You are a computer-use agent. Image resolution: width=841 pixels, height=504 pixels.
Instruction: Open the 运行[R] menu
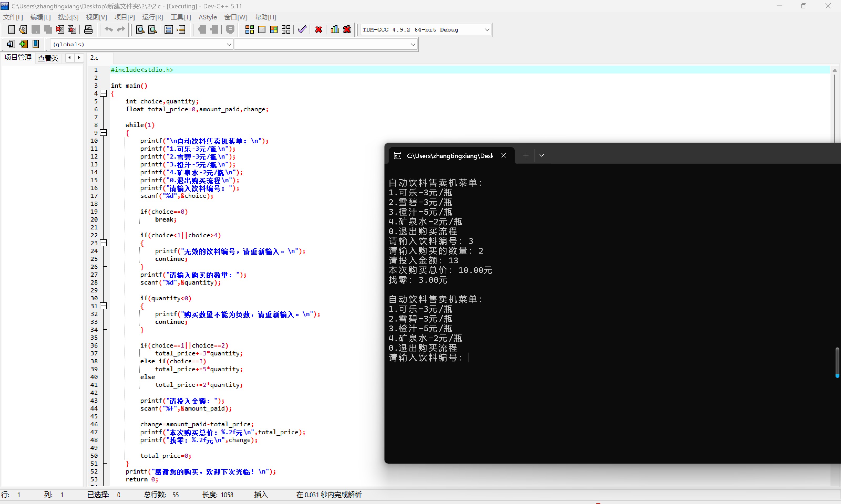(x=152, y=17)
